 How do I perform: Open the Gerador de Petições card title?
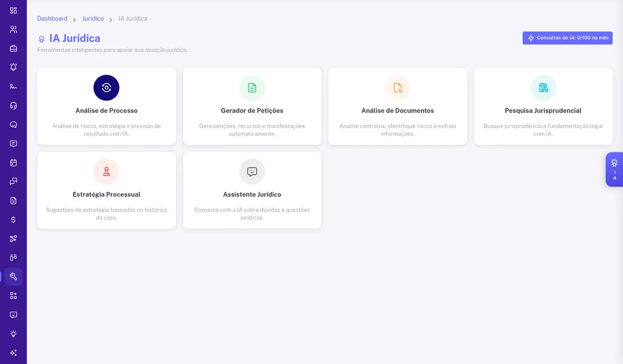(x=252, y=110)
